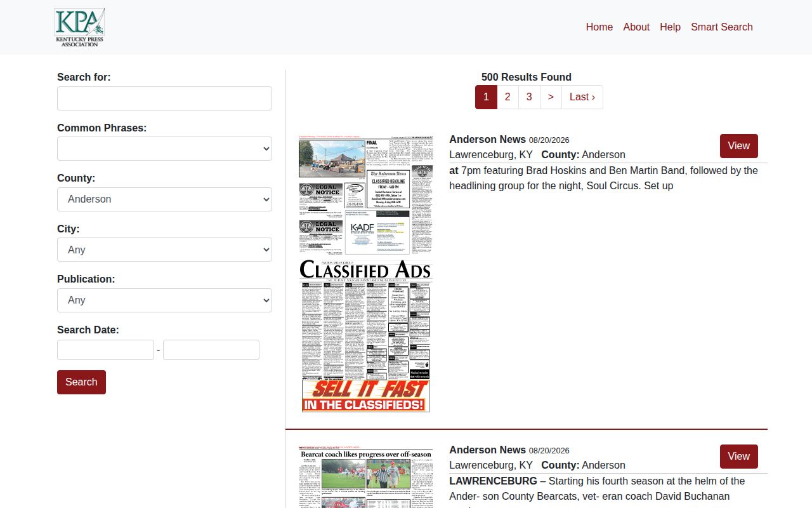Click the Search Date start field
Screen dimensions: 812x508
point(105,350)
